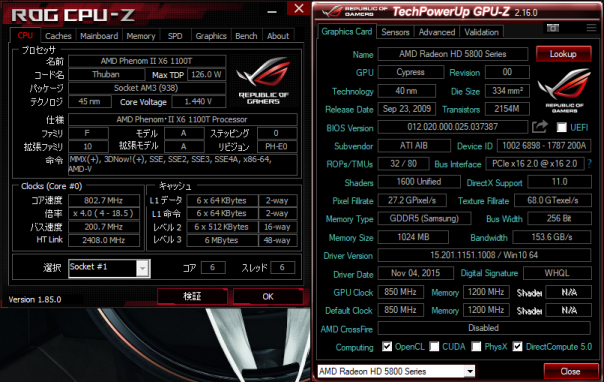The width and height of the screenshot is (604, 382).
Task: Toggle the OpenCL checkbox
Action: [387, 347]
